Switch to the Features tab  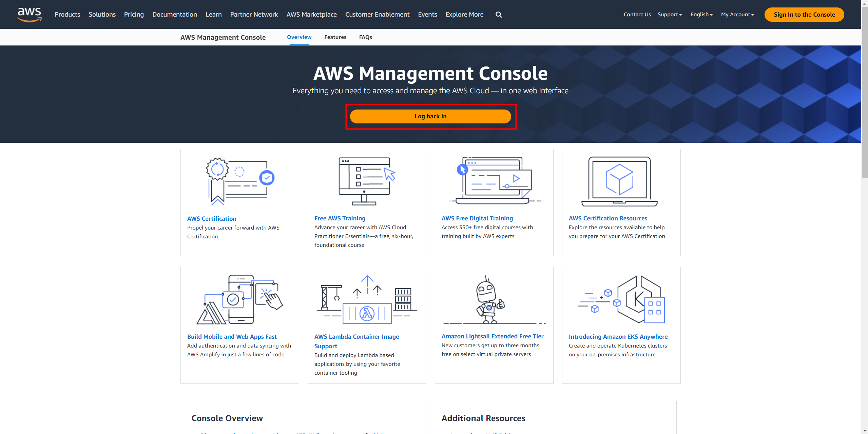335,37
